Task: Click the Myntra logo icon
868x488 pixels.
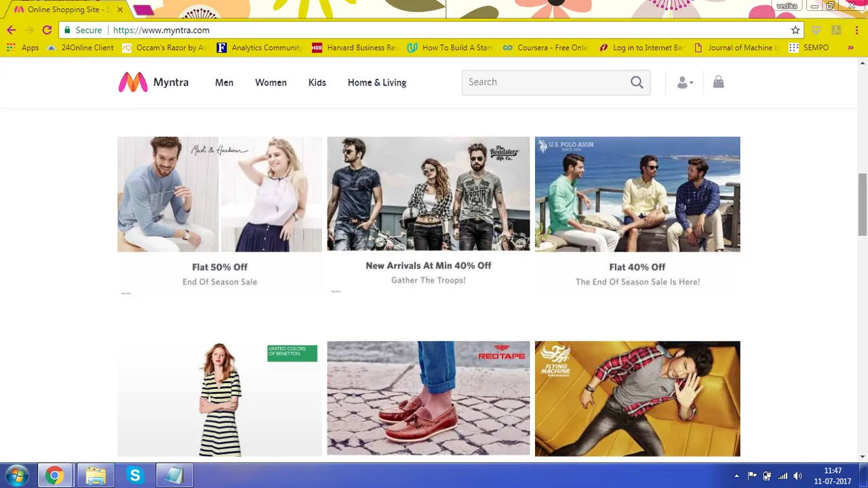Action: [x=133, y=82]
